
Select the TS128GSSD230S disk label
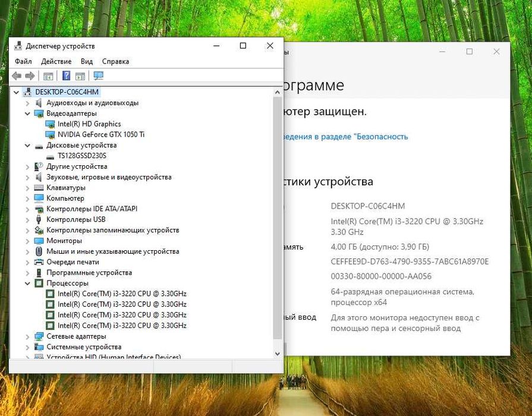coord(82,156)
